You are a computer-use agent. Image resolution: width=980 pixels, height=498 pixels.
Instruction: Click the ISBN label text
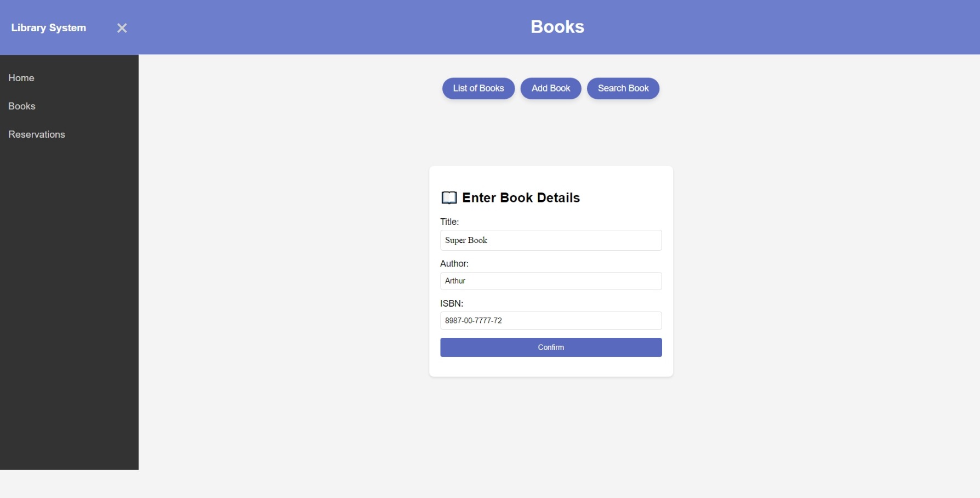coord(452,303)
